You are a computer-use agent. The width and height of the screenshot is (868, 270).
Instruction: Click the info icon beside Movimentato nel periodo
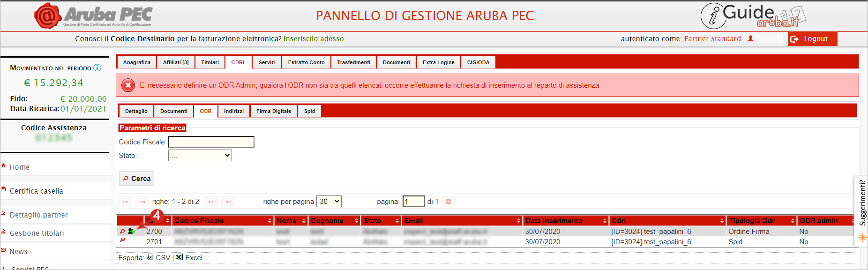point(97,67)
